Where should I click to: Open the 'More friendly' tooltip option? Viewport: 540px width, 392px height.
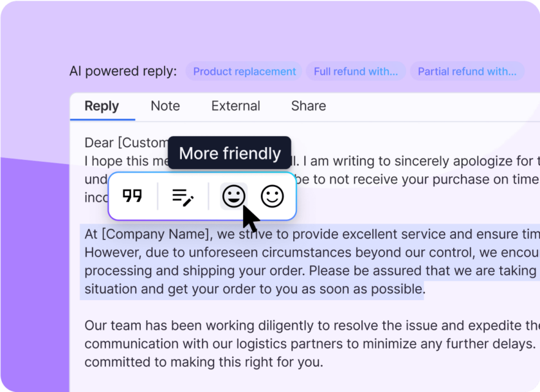tap(230, 154)
